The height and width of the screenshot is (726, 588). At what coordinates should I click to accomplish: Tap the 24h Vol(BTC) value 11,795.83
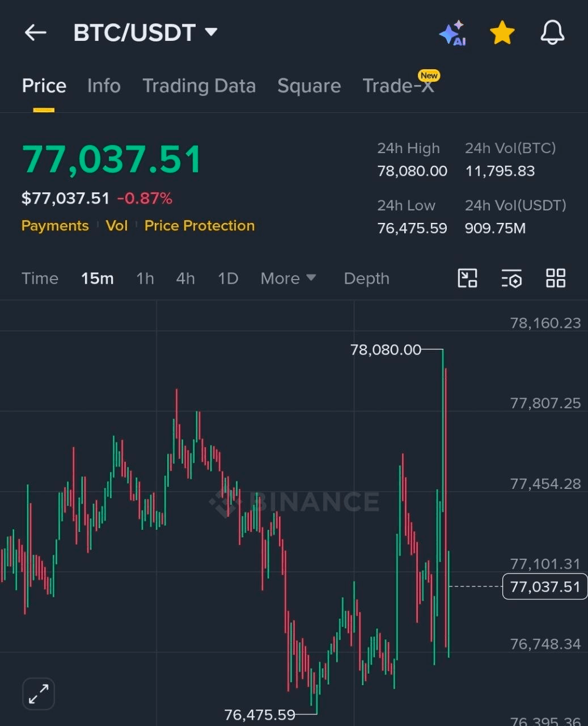point(500,171)
